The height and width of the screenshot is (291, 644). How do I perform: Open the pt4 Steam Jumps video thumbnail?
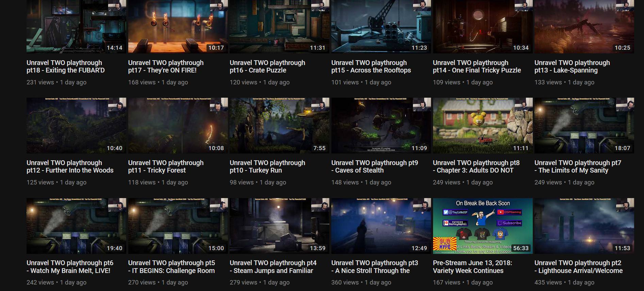tap(279, 226)
